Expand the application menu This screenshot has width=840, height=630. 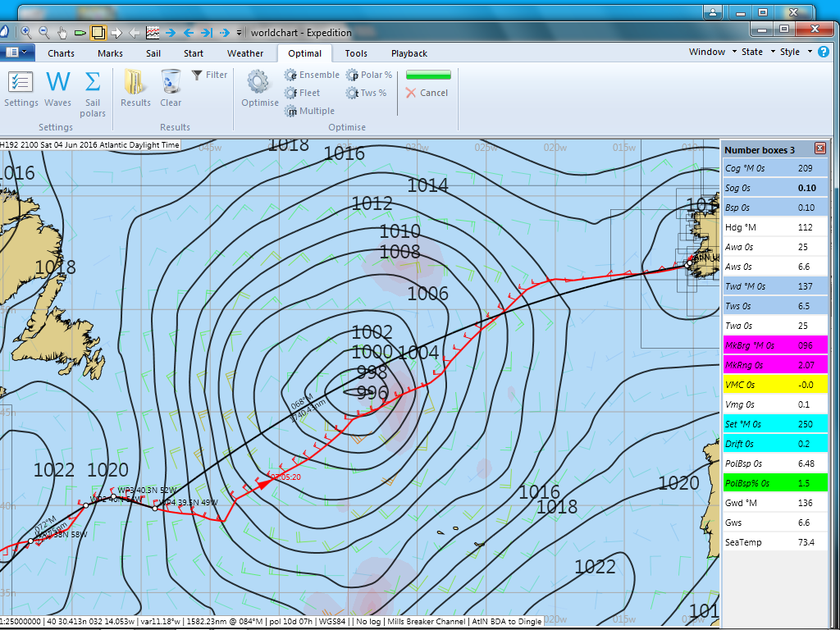point(18,51)
